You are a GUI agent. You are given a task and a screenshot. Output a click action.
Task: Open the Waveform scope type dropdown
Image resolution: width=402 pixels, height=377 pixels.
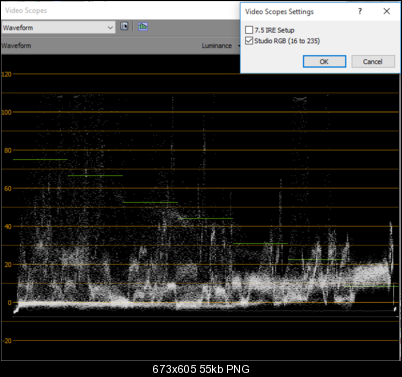58,28
